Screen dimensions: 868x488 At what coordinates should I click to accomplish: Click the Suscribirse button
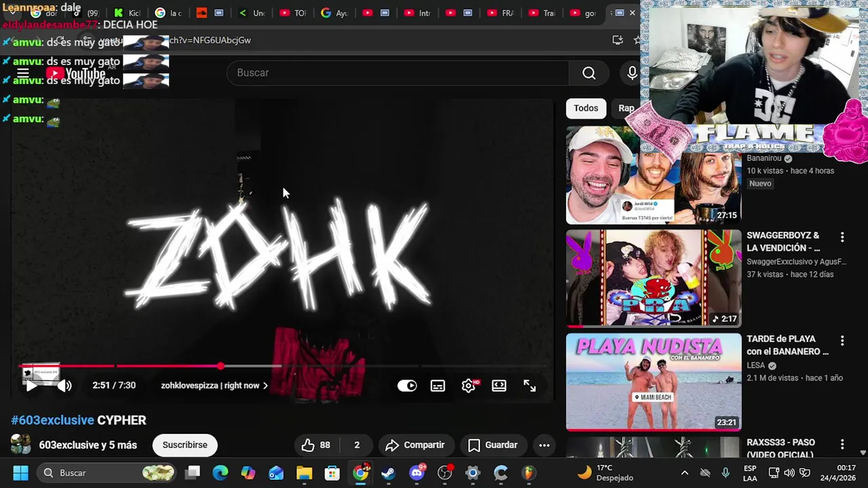click(x=185, y=445)
